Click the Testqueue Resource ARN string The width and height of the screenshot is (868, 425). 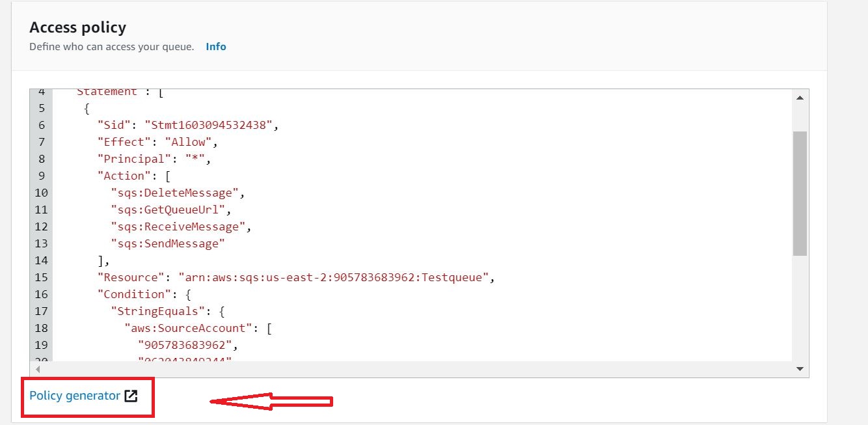[333, 277]
